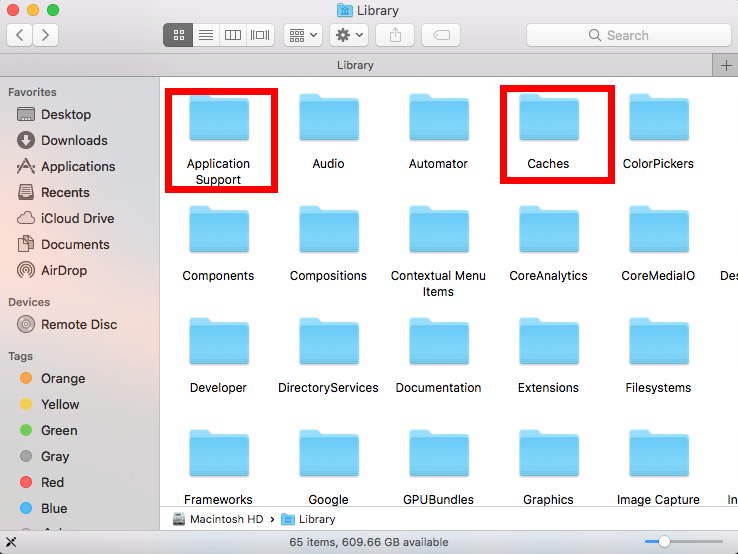Viewport: 738px width, 554px height.
Task: Open the Action gear menu
Action: point(349,35)
